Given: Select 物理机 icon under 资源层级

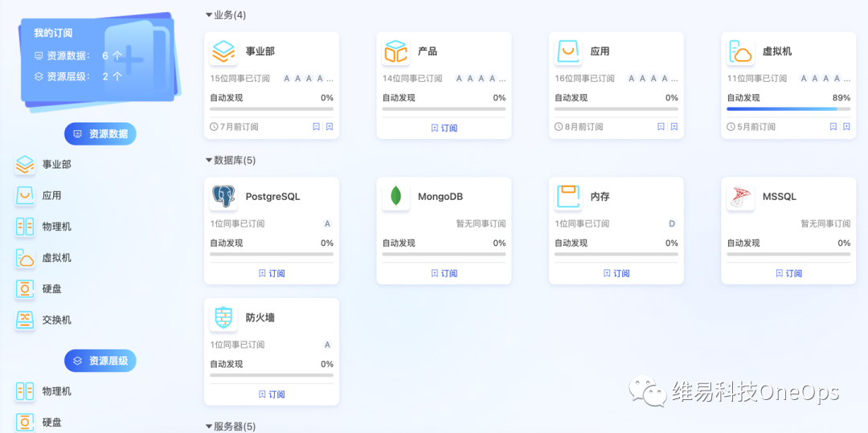Looking at the screenshot, I should click(25, 391).
